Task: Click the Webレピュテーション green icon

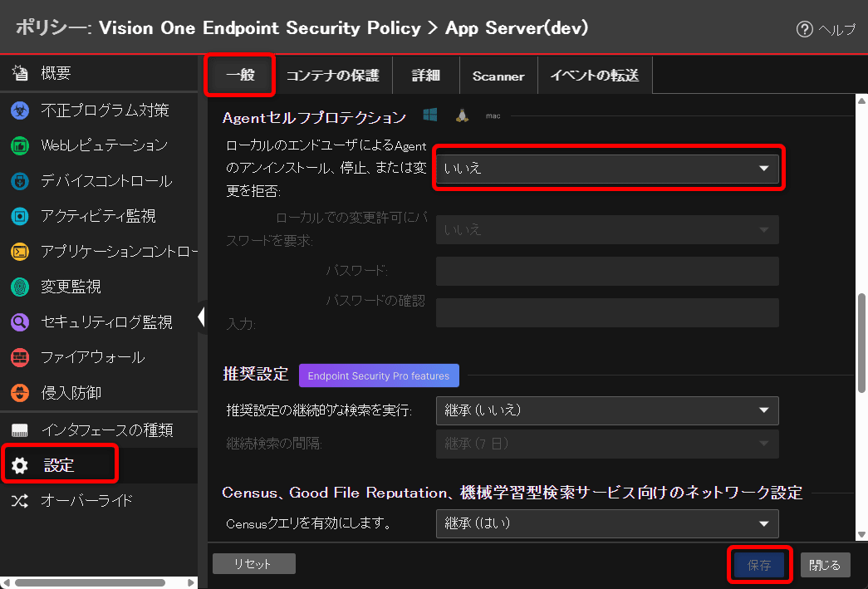Action: click(20, 145)
